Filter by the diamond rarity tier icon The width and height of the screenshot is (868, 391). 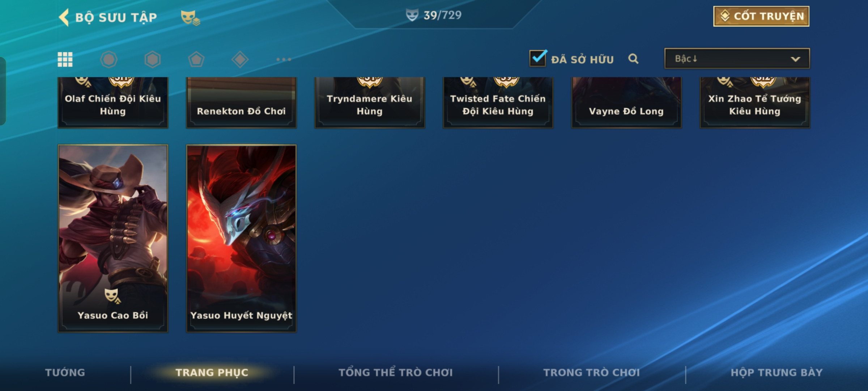(240, 59)
